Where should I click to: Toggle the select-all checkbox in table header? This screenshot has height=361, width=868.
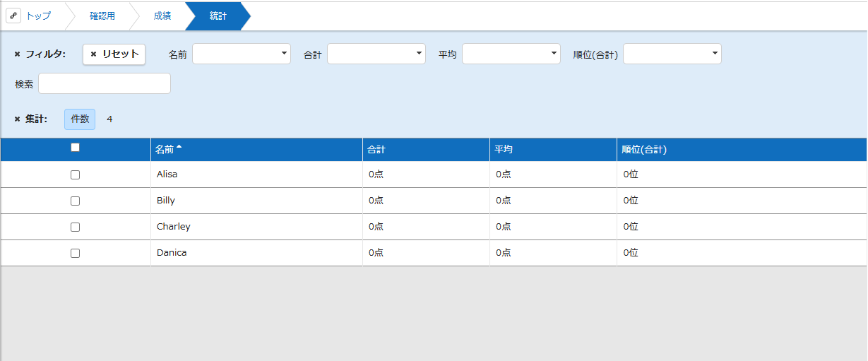pyautogui.click(x=76, y=148)
